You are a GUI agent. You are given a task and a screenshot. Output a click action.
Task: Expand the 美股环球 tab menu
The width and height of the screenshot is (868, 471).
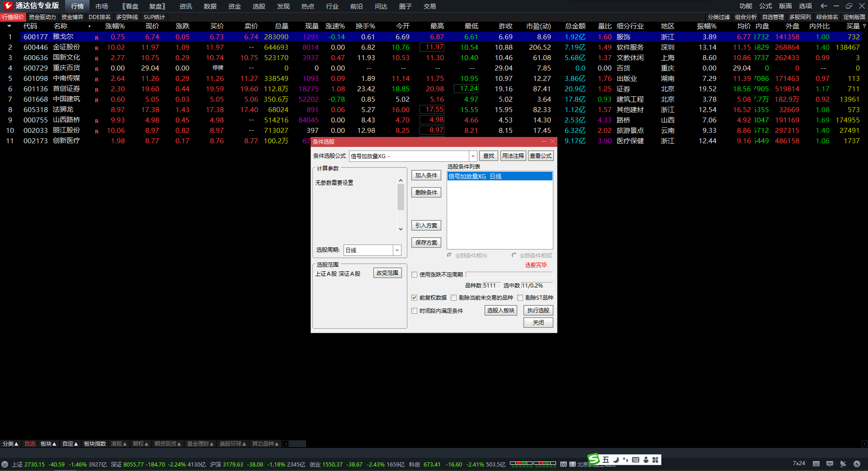233,444
